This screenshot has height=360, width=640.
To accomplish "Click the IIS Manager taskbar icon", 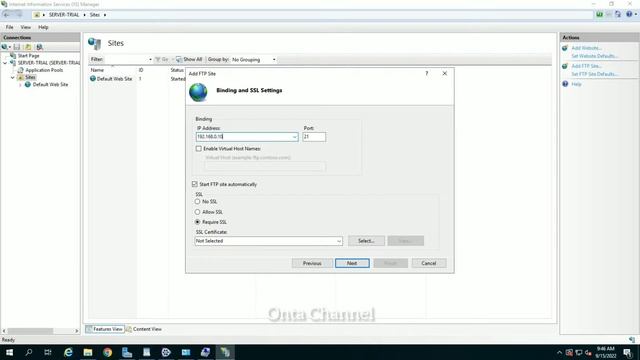I will [x=225, y=352].
